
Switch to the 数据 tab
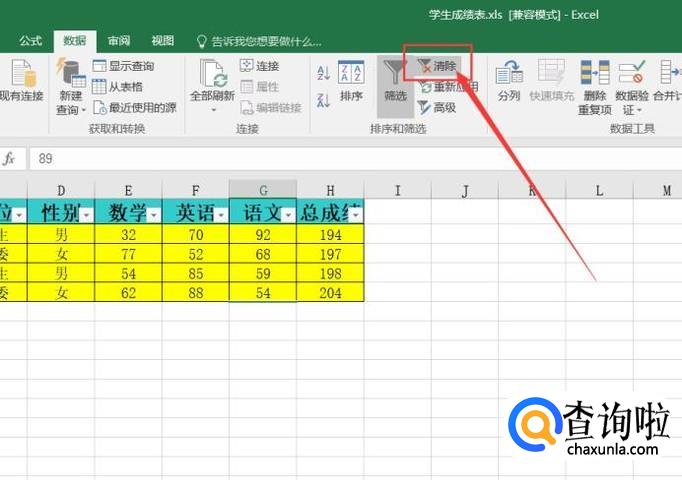pyautogui.click(x=75, y=41)
